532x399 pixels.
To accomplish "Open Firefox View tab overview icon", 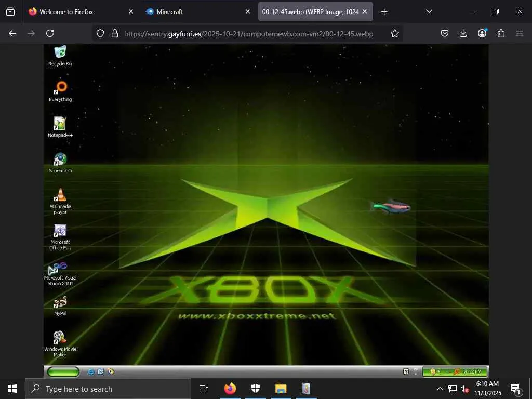I will 10,11.
